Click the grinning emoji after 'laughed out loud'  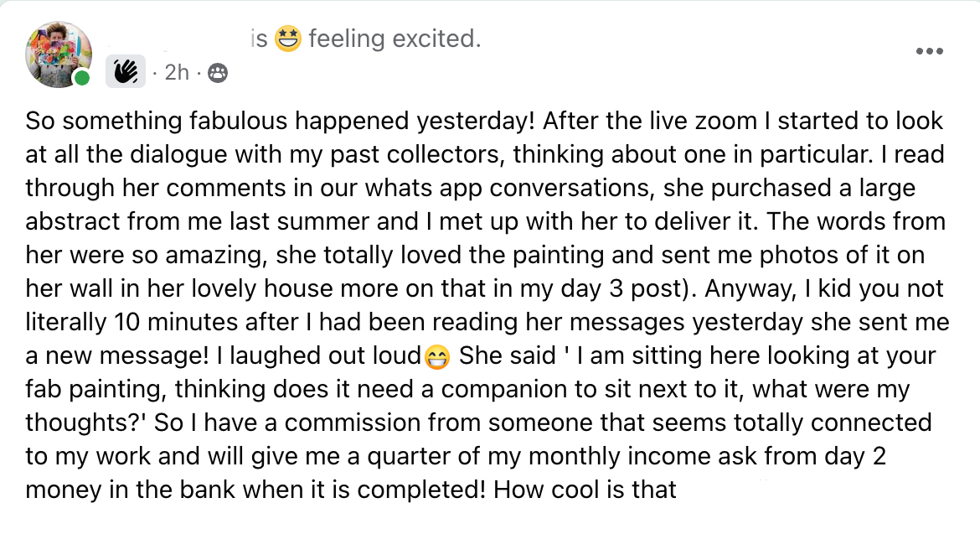tap(436, 357)
